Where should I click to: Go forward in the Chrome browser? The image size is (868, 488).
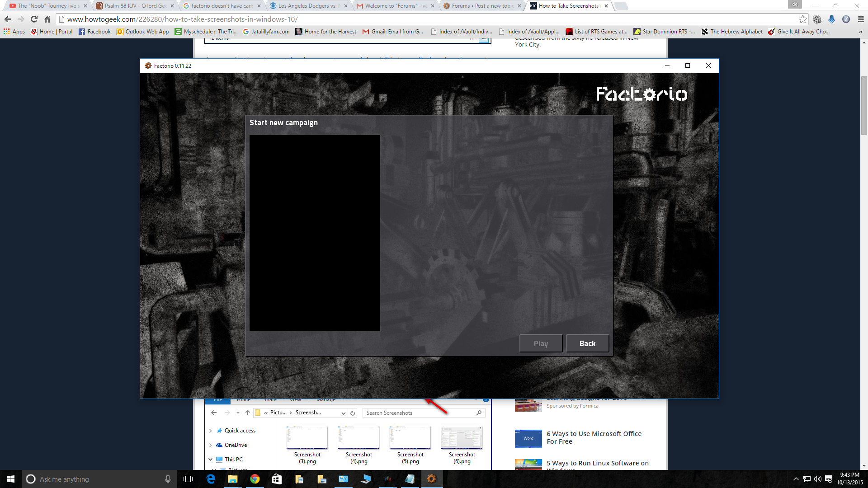21,19
